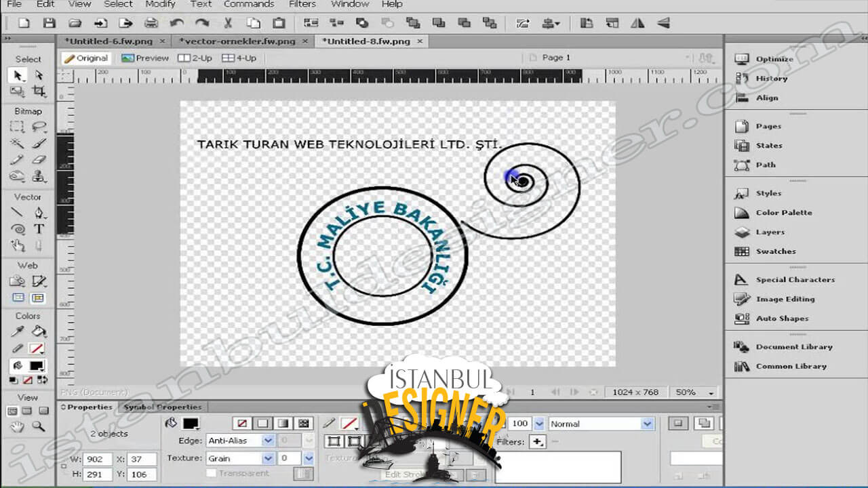Set no-fill category button in Properties
Image resolution: width=868 pixels, height=488 pixels.
click(241, 424)
